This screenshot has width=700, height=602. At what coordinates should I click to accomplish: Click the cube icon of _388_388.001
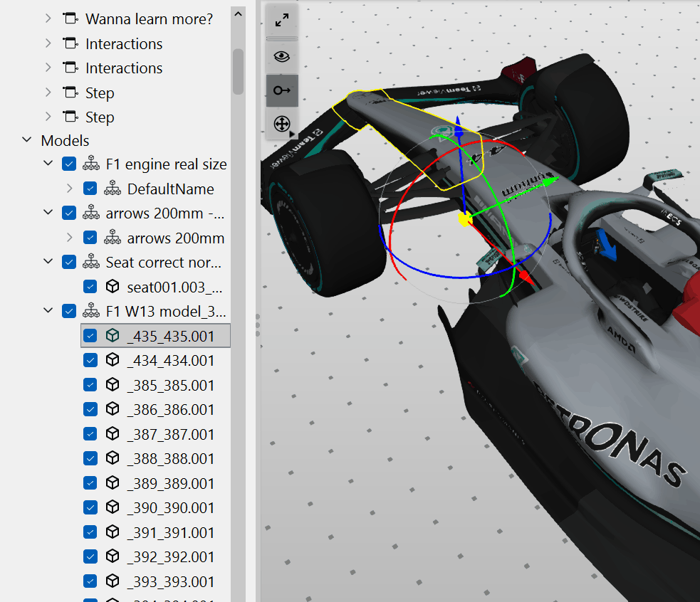tap(113, 458)
